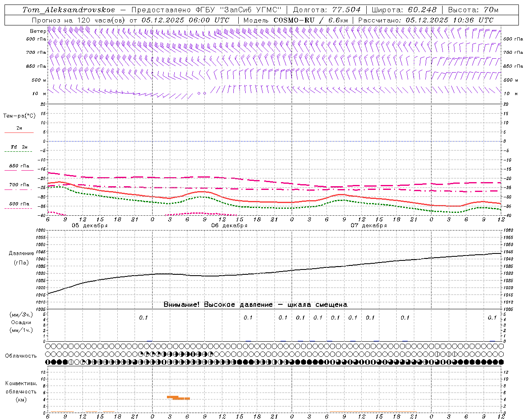Click the 06 декабря date label
The image size is (525, 420).
point(229,226)
